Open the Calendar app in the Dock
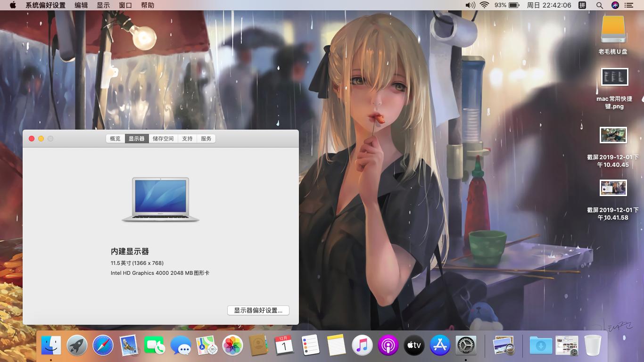Image resolution: width=644 pixels, height=362 pixels. click(284, 346)
